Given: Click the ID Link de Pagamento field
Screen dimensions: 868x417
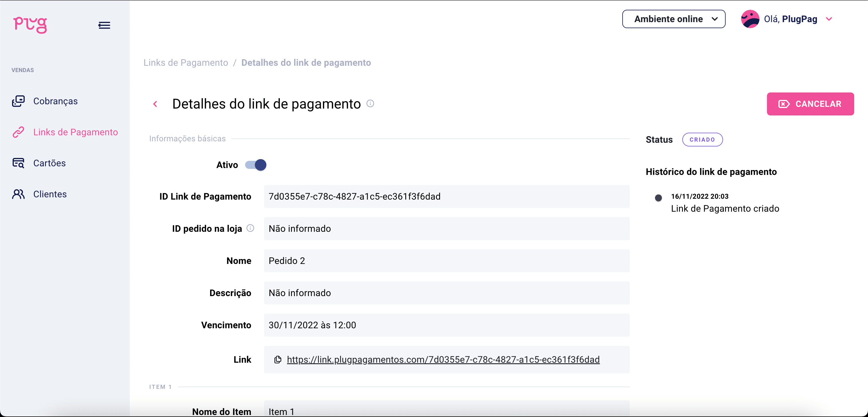Looking at the screenshot, I should (x=446, y=196).
